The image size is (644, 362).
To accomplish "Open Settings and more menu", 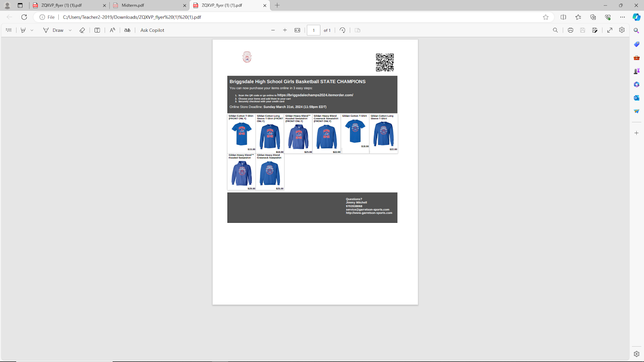I will coord(623,17).
